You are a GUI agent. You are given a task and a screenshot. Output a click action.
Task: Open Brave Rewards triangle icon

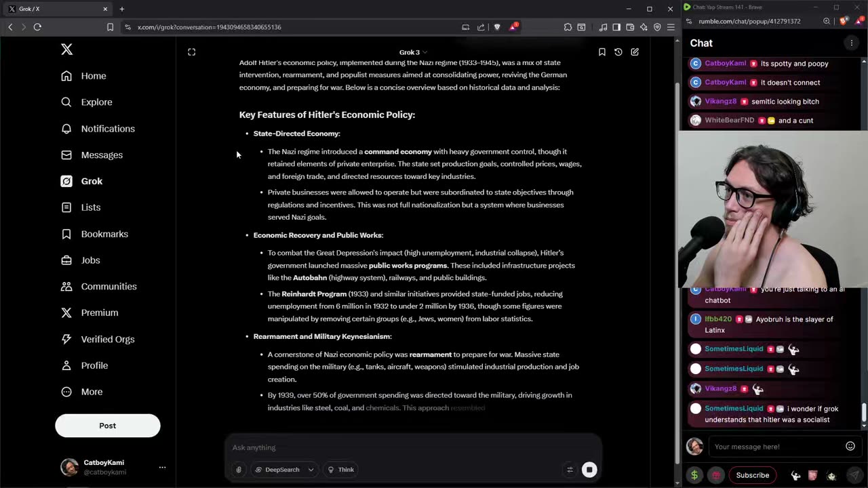pyautogui.click(x=513, y=27)
